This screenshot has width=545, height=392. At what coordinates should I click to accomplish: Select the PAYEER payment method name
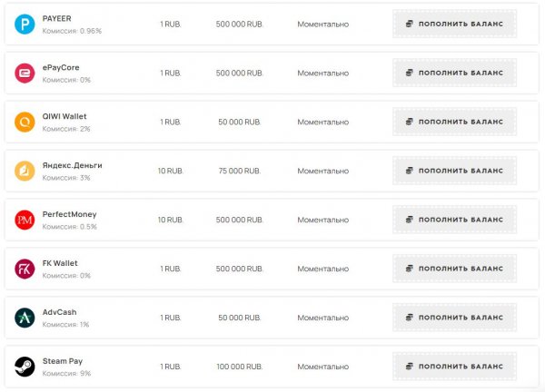click(56, 18)
